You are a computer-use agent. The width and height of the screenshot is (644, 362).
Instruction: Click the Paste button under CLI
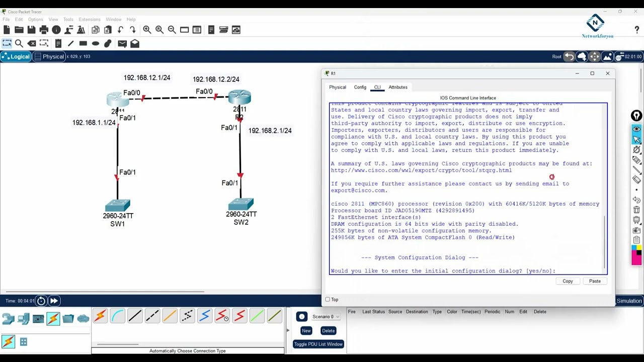click(x=595, y=282)
